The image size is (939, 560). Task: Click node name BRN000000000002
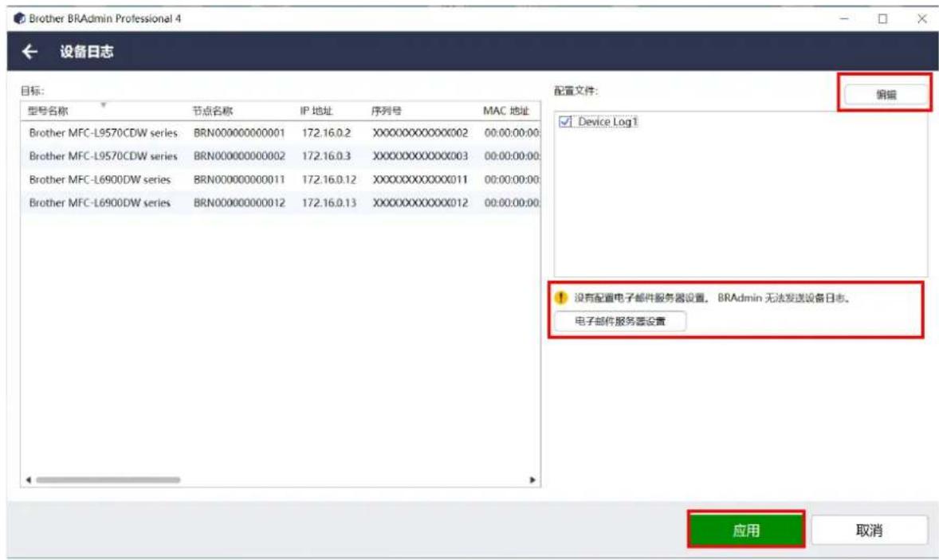(x=239, y=156)
